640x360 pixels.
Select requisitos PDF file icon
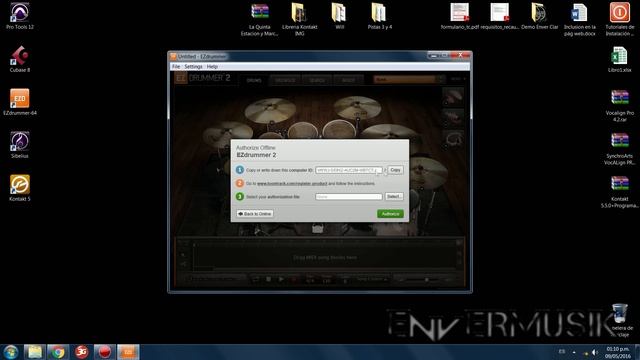point(500,16)
